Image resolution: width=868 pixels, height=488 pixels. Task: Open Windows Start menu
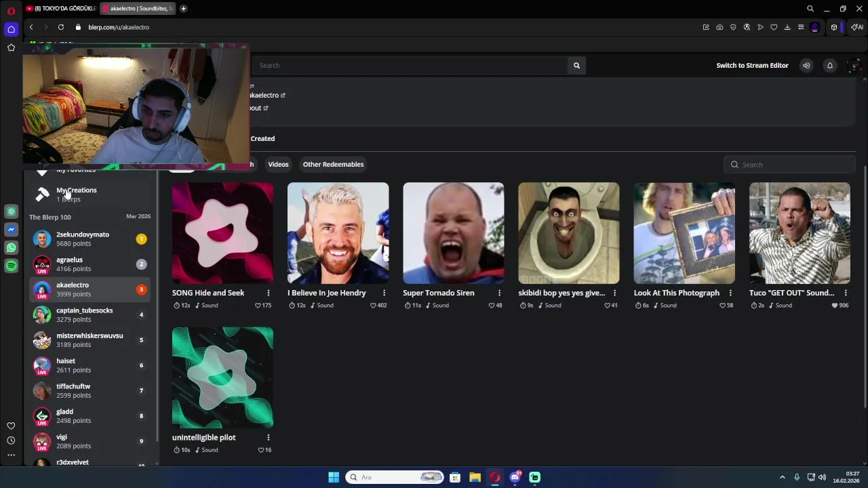[x=334, y=477]
